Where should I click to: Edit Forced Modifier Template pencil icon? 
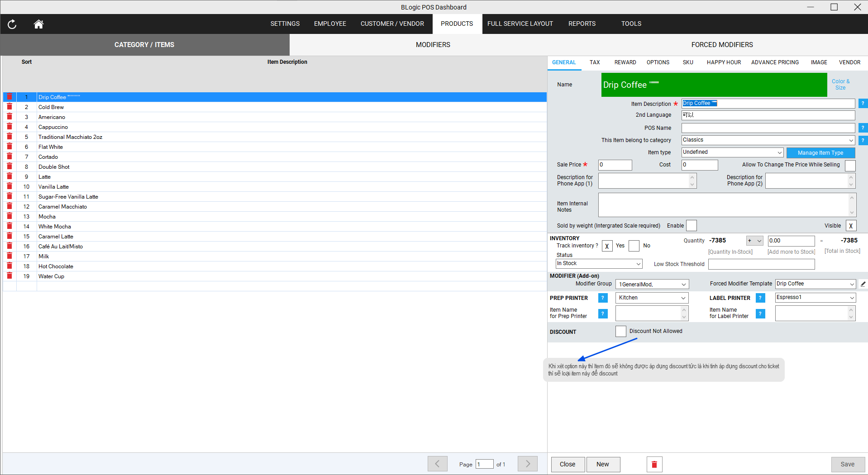(863, 284)
